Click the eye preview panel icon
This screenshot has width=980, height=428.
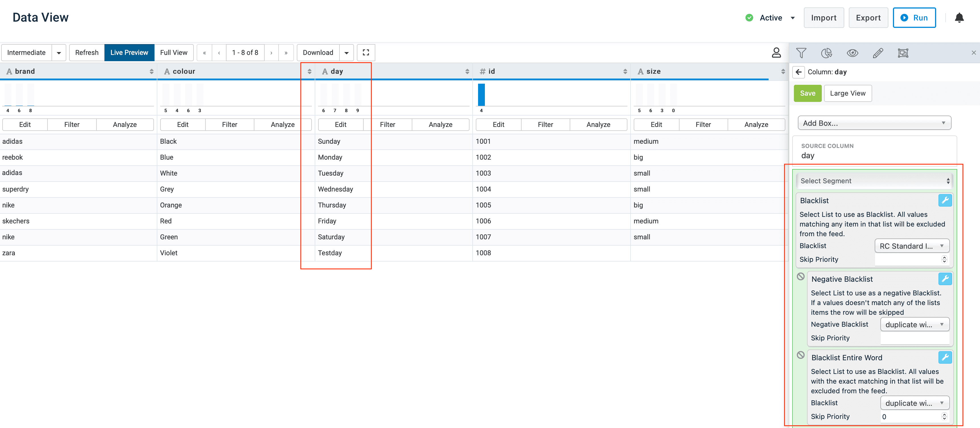pyautogui.click(x=852, y=53)
